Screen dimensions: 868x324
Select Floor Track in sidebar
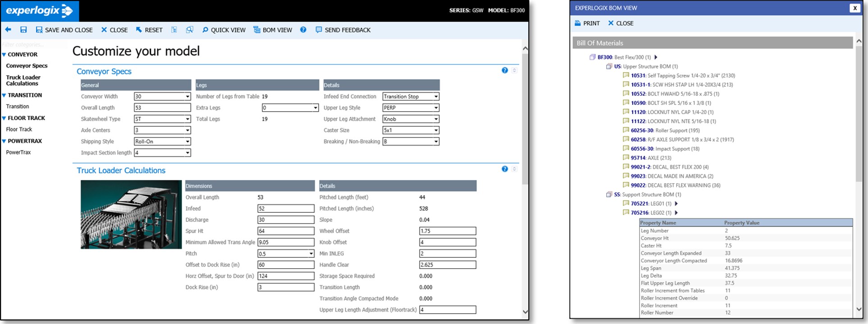point(19,129)
